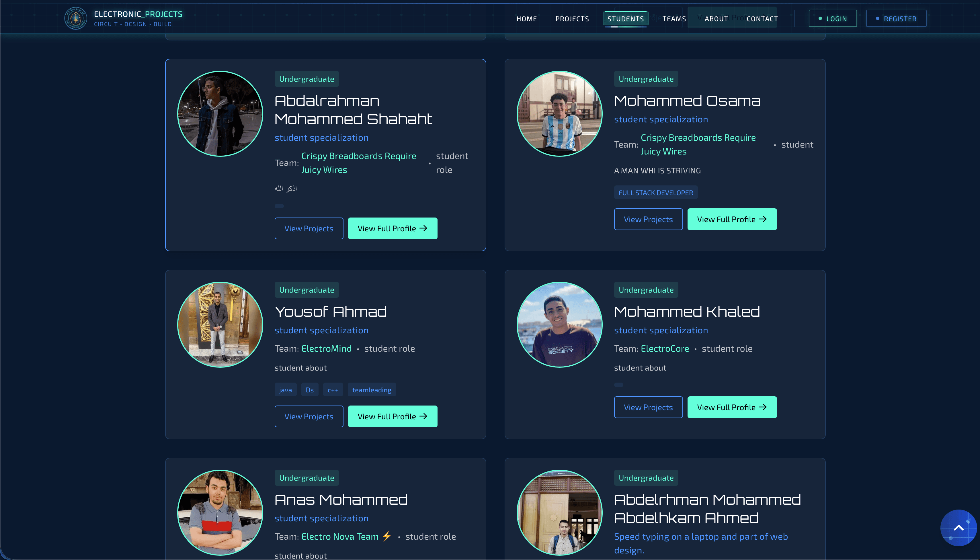
Task: Click Abdelrhman Mohammed Abdelhkam Ahmed's profile photo
Action: click(559, 513)
